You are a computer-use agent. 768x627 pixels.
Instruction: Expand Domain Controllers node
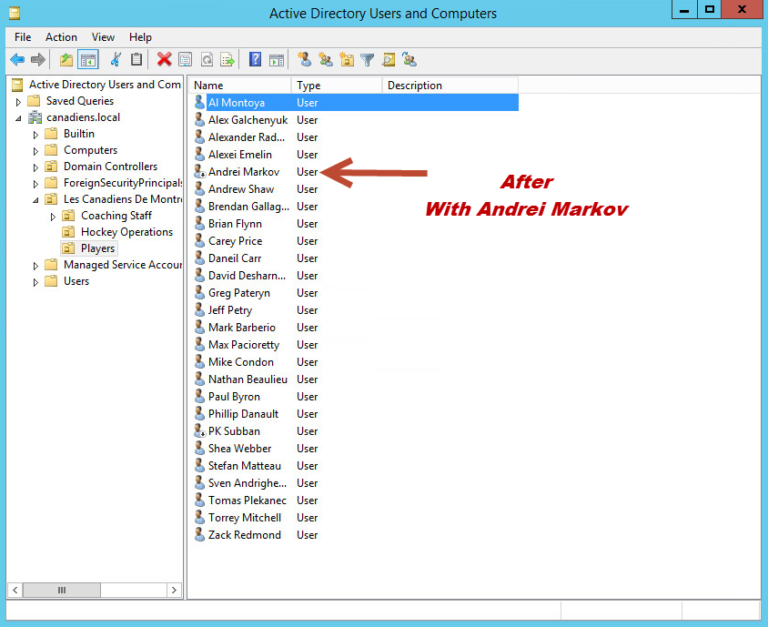coord(35,168)
